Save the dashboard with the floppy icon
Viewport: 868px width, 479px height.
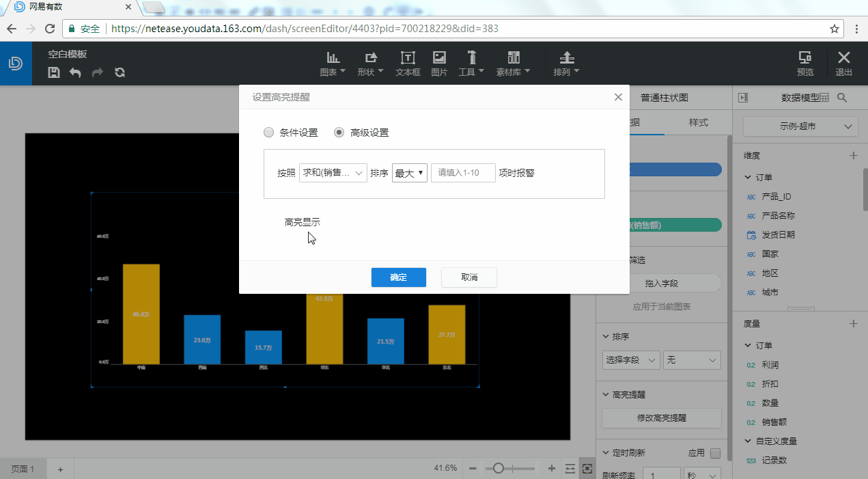click(54, 72)
